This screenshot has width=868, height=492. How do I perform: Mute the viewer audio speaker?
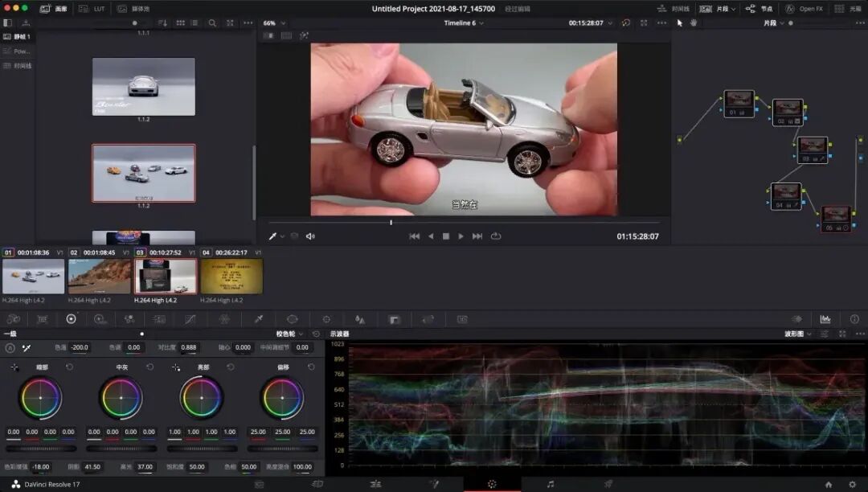click(x=310, y=236)
